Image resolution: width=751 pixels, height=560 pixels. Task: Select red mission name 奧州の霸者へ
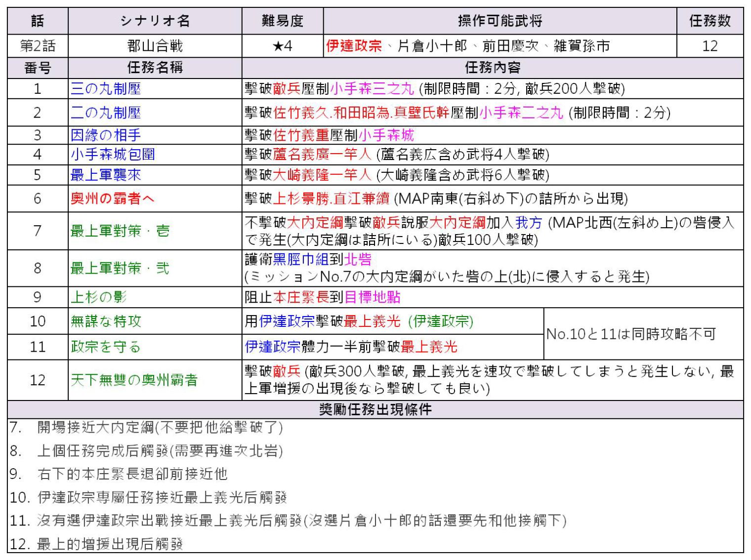coord(113,199)
